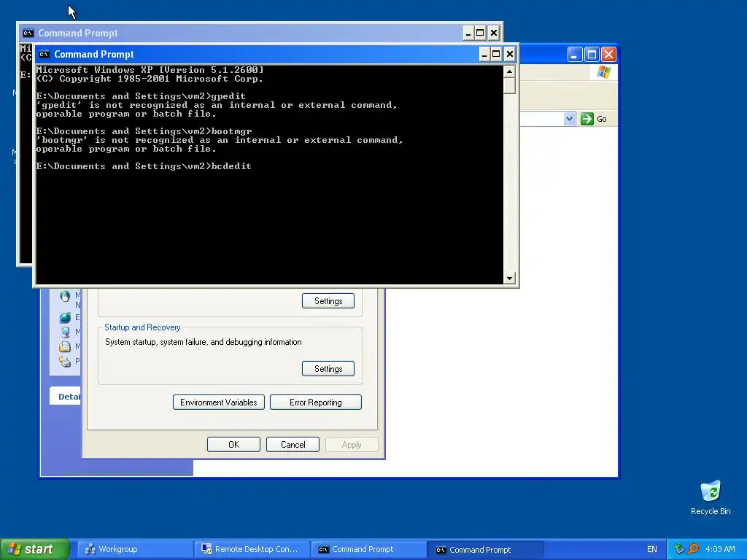Maximize the front Command Prompt window
This screenshot has height=560, width=747.
click(x=496, y=54)
